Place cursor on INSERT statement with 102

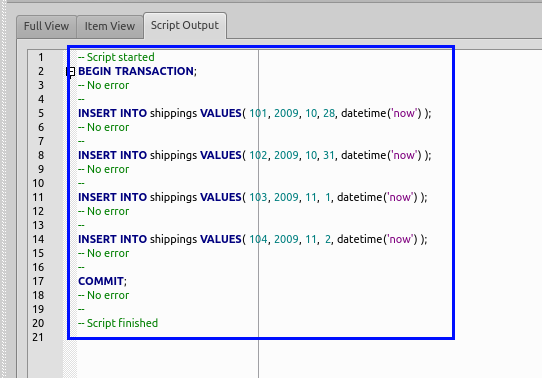click(x=255, y=155)
